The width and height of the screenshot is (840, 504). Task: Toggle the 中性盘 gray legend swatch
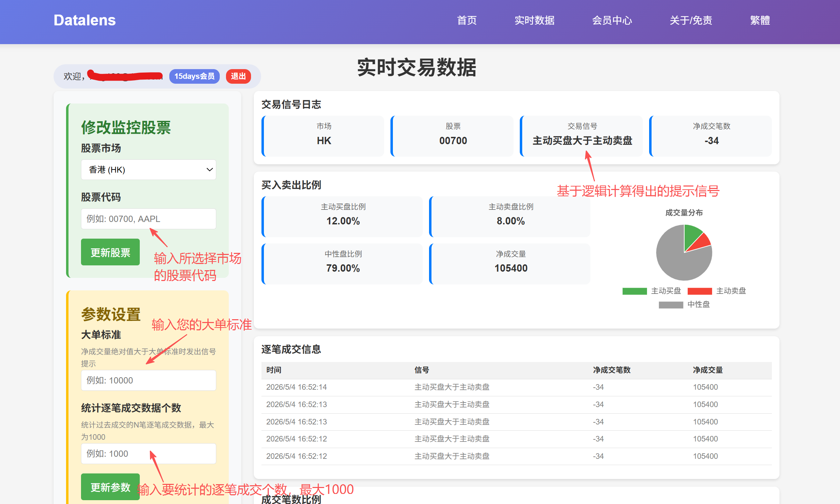(x=671, y=305)
